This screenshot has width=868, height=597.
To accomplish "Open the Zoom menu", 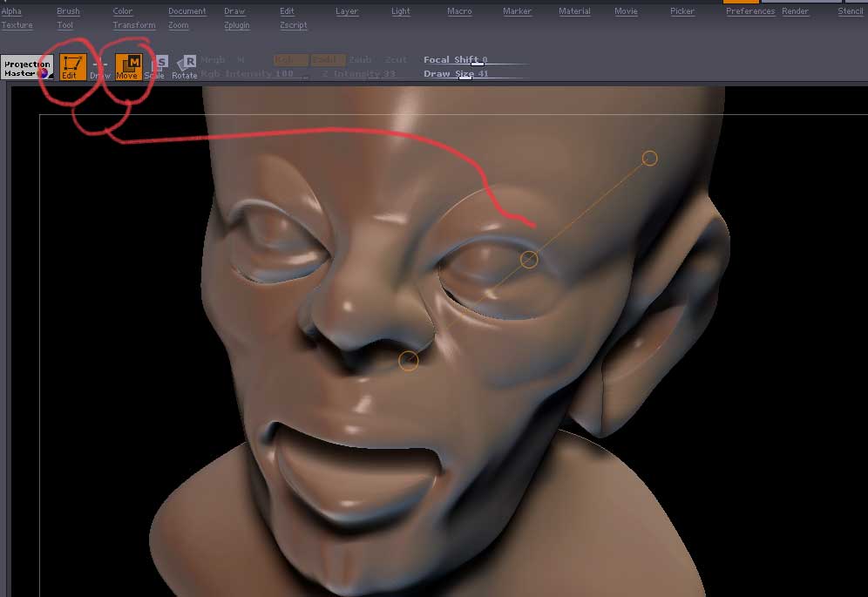I will point(179,25).
